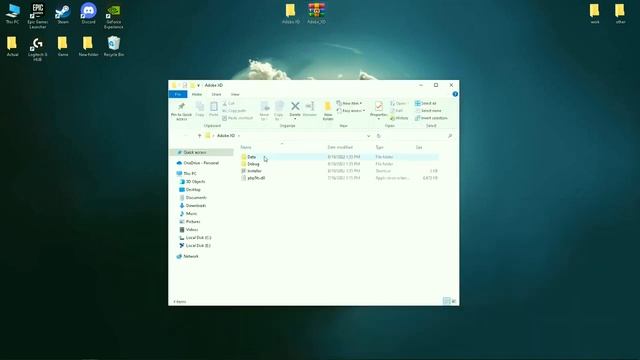
Task: Select the 'New folder' desktop icon
Action: click(88, 46)
